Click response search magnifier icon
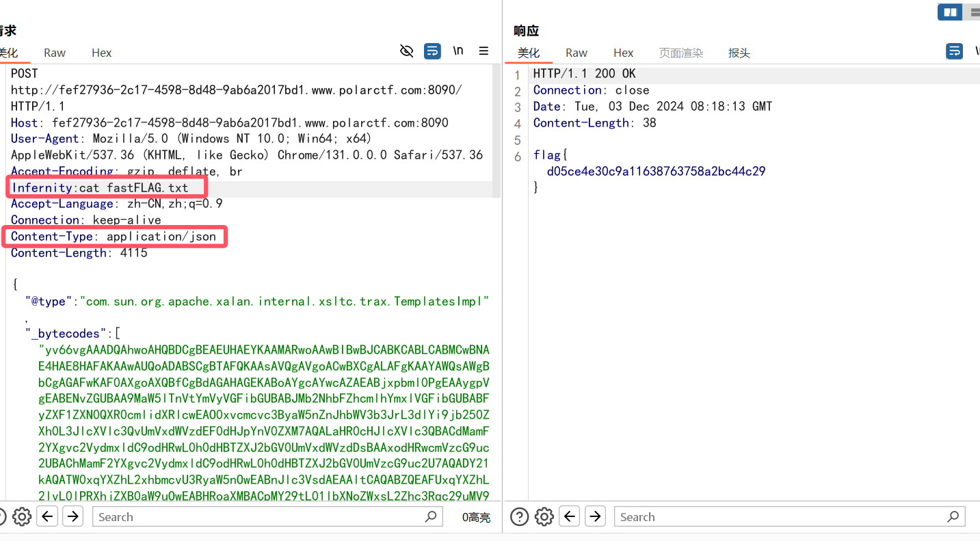 [x=953, y=516]
